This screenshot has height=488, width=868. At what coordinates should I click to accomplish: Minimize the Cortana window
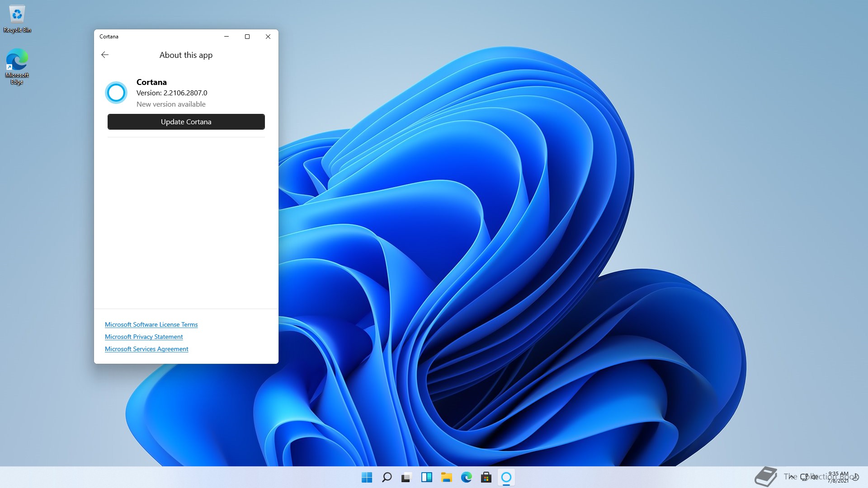(226, 37)
